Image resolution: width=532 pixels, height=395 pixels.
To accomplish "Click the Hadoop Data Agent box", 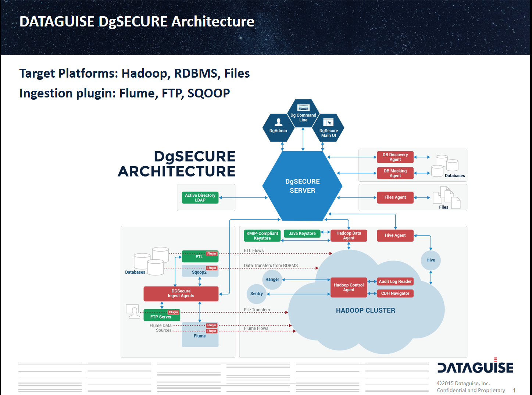I will pos(348,235).
